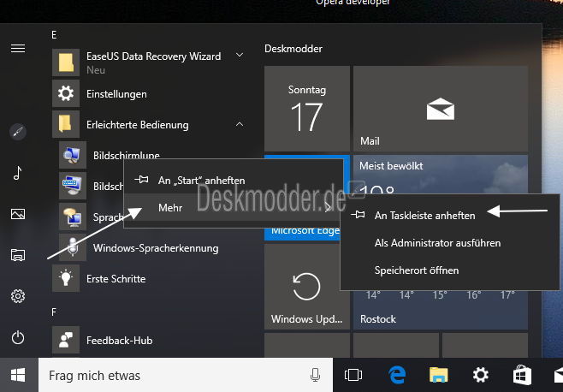Click the on-screen keyboard app icon
The height and width of the screenshot is (392, 563).
point(73,186)
